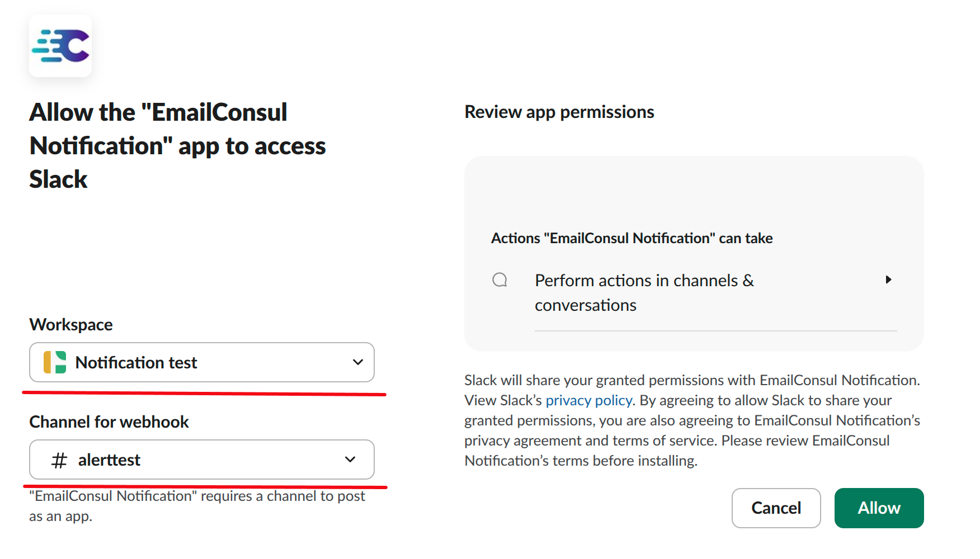
Task: Click the "Actions EmailConsul Notification can take" subheading
Action: point(632,238)
